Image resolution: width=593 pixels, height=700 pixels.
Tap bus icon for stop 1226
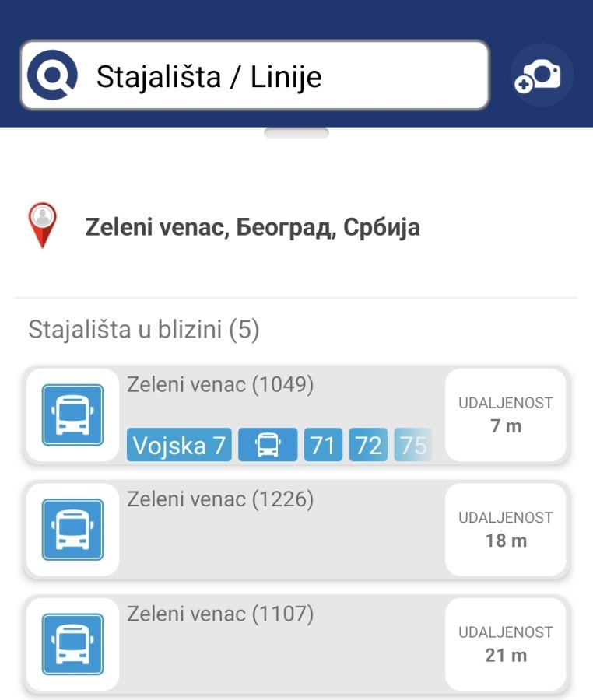[73, 530]
